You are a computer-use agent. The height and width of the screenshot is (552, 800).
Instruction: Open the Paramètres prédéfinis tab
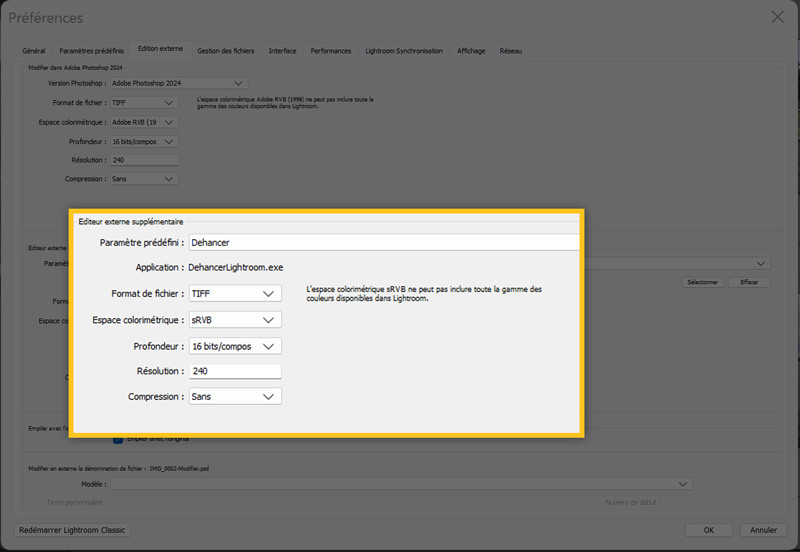[91, 51]
